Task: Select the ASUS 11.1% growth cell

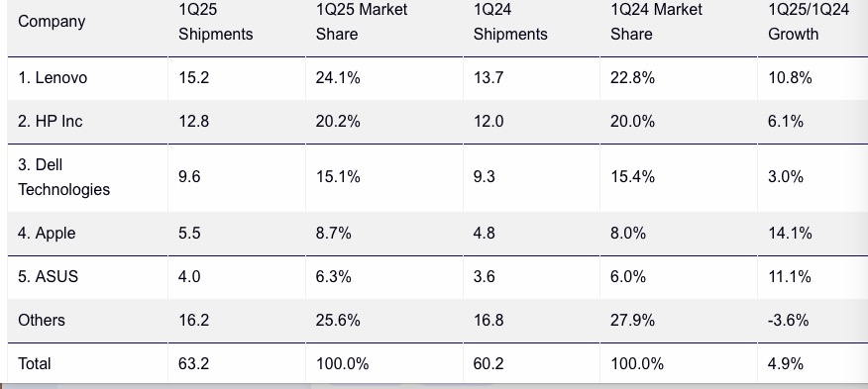Action: click(x=790, y=276)
